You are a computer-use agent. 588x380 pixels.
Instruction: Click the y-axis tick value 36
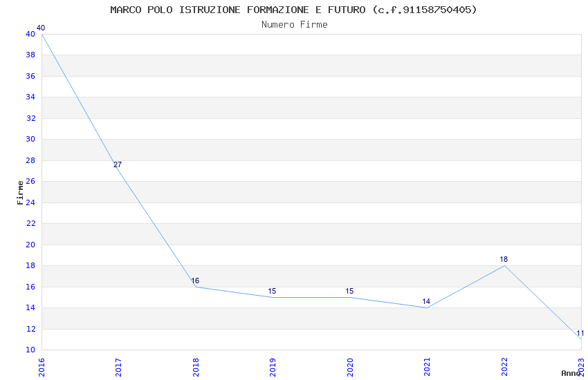point(30,76)
